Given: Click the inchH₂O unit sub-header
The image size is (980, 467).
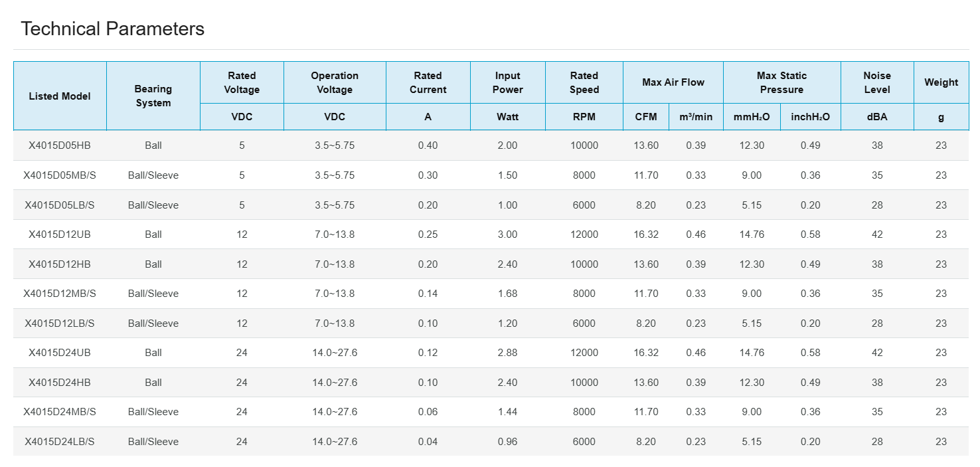Looking at the screenshot, I should pos(810,117).
